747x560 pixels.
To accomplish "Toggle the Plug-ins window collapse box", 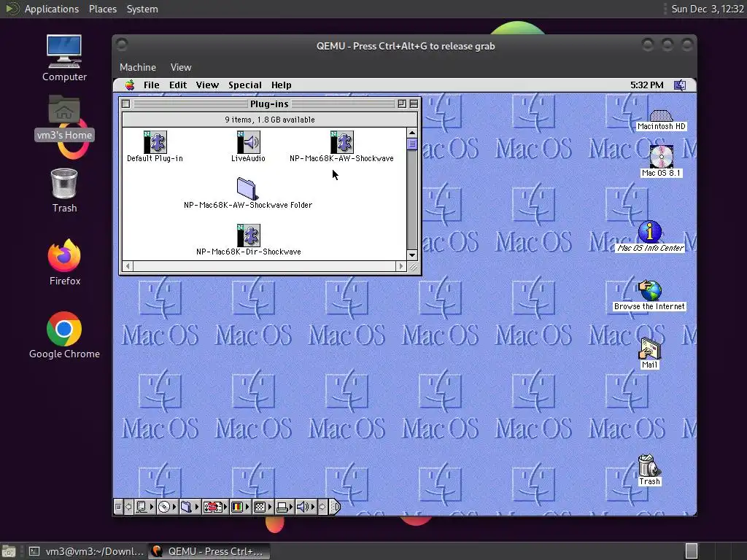I will (x=414, y=104).
